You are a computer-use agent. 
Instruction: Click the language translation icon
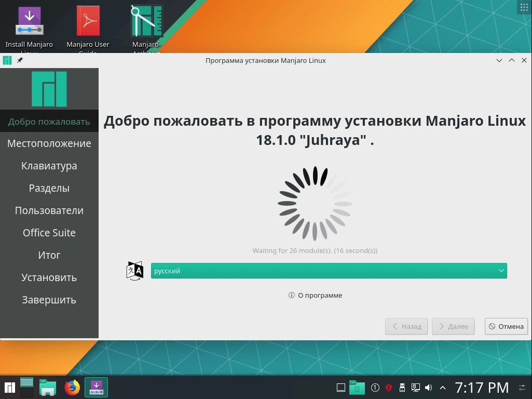coord(135,271)
